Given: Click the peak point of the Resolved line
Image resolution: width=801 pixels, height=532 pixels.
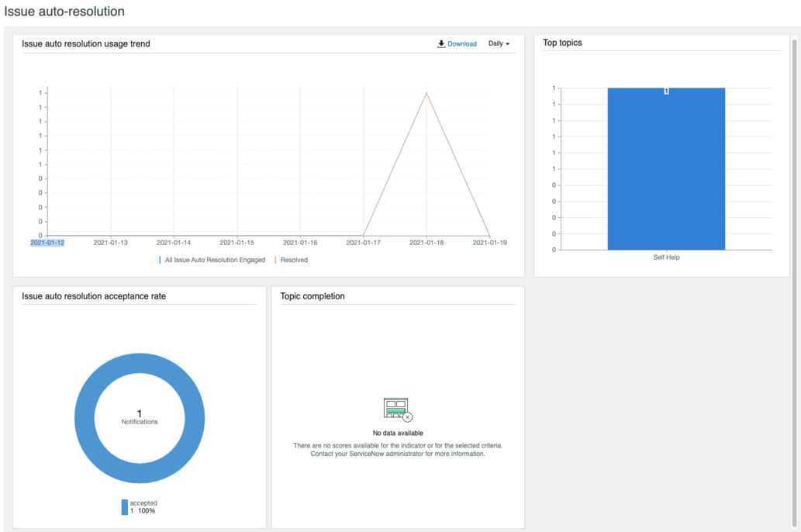Looking at the screenshot, I should pyautogui.click(x=426, y=93).
